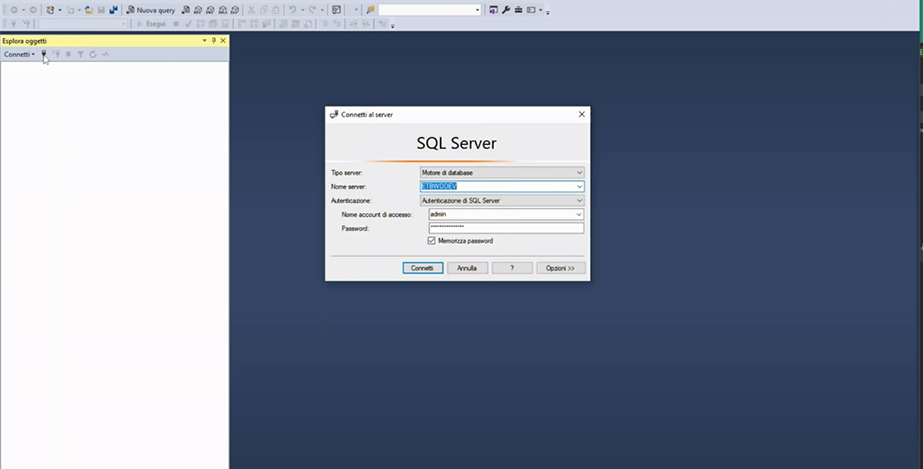The height and width of the screenshot is (469, 923).
Task: Toggle the Memorizza password checkbox
Action: (431, 241)
